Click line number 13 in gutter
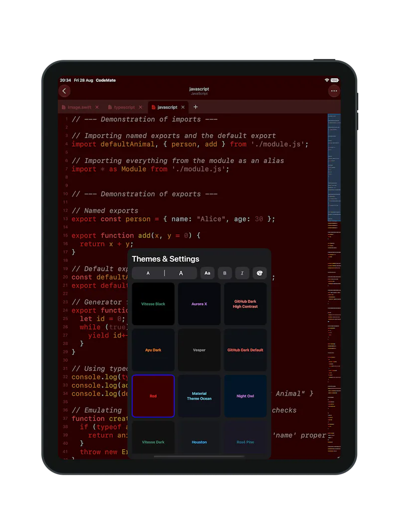 (x=65, y=219)
